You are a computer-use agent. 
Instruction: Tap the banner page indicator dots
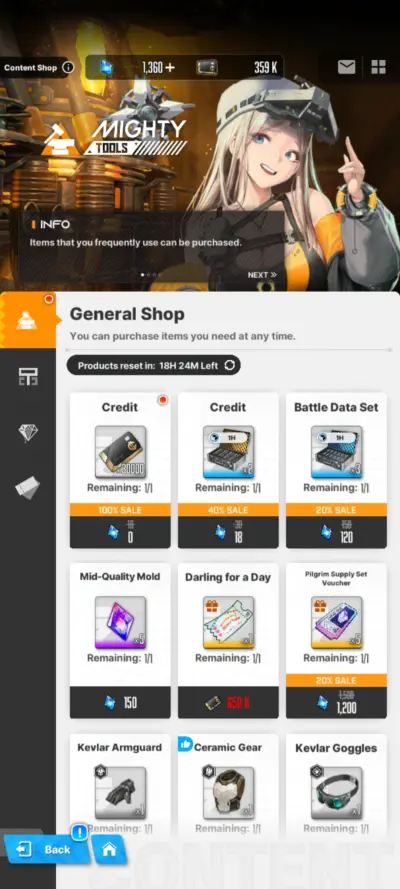[151, 275]
